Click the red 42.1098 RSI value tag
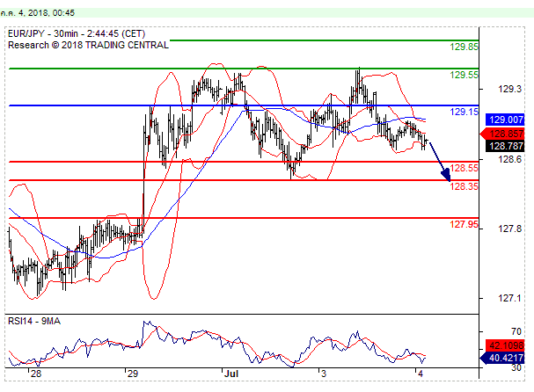 click(505, 345)
